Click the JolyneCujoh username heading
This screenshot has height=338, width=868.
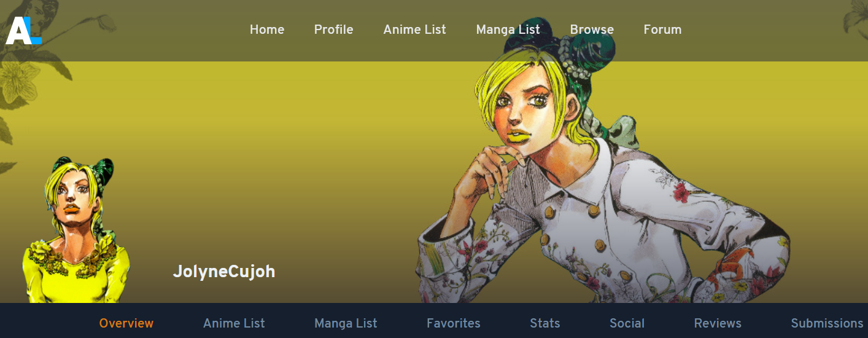224,271
